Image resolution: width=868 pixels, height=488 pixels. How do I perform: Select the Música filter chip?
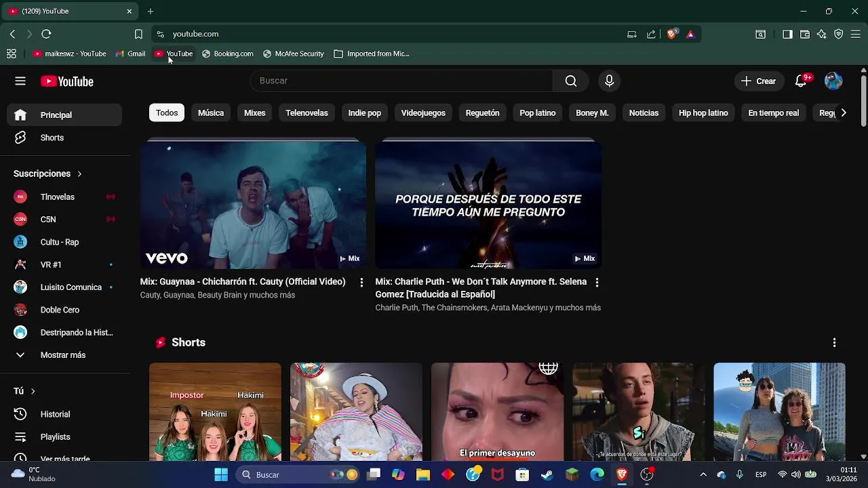click(211, 113)
